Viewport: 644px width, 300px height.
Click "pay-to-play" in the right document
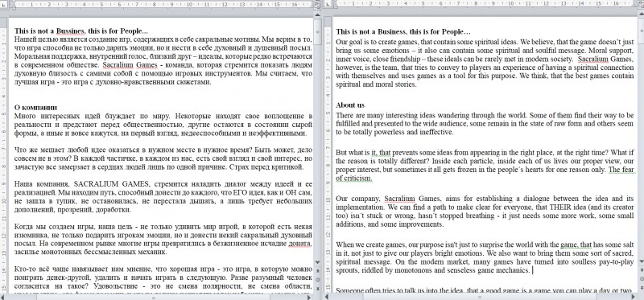(x=616, y=261)
